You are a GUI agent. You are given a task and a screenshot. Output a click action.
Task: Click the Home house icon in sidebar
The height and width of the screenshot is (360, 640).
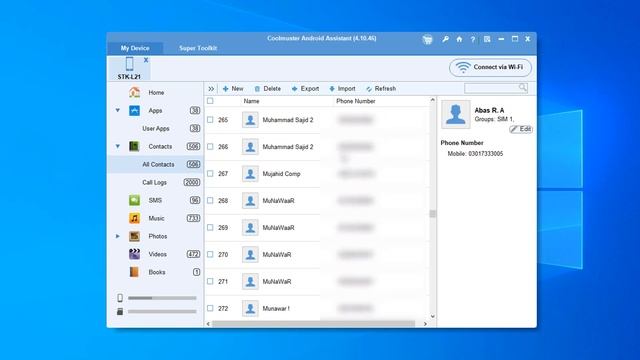pos(134,92)
